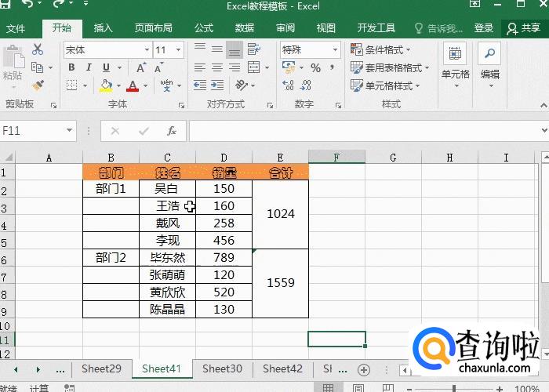549x392 pixels.
Task: Open the Editing (编辑) group button
Action: (x=490, y=65)
